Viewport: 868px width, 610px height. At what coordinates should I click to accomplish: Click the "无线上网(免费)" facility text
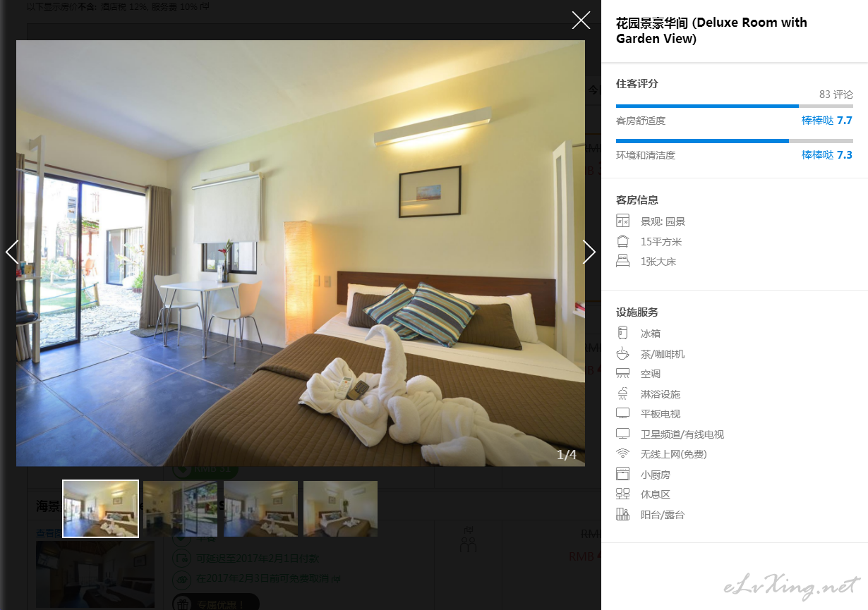(x=674, y=454)
